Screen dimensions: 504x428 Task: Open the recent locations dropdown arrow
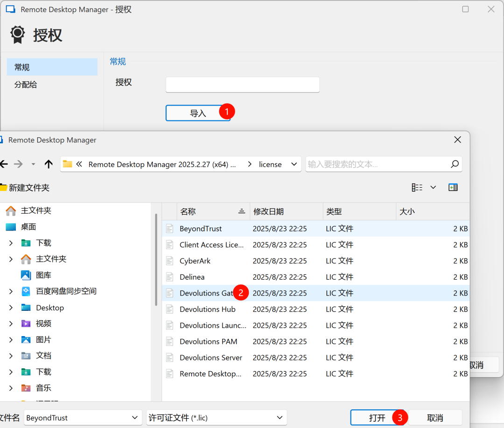click(x=33, y=164)
